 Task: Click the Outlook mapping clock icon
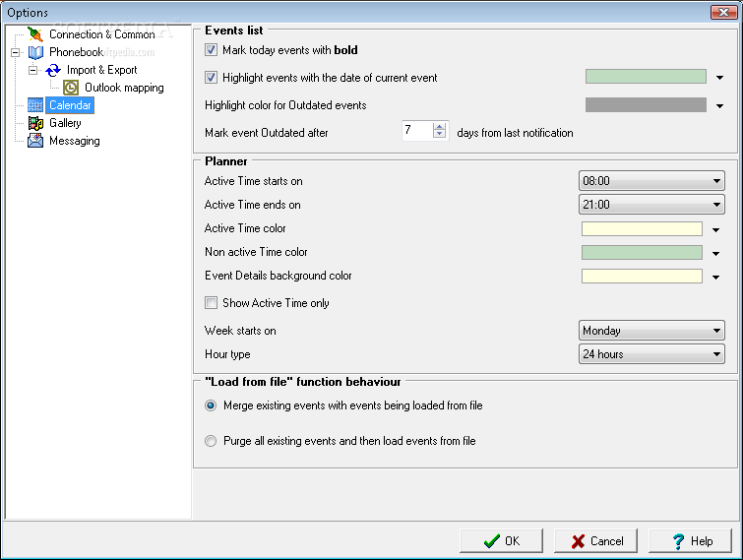point(71,88)
